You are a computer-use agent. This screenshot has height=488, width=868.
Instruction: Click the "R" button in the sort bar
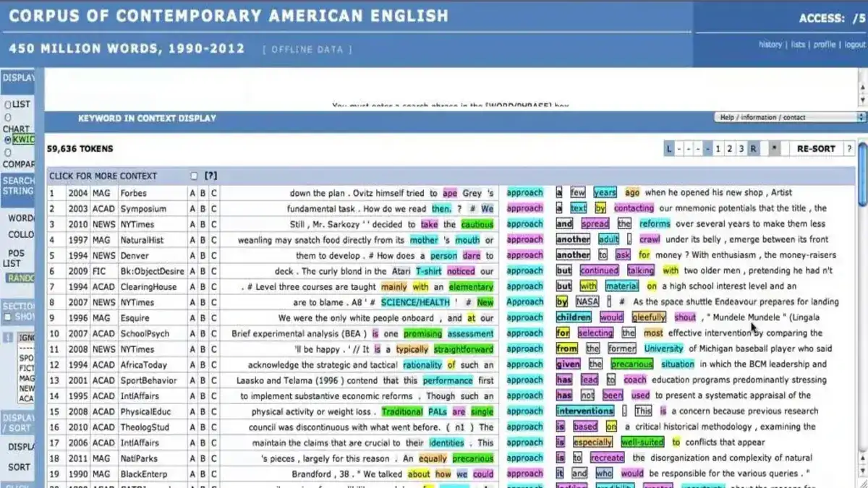coord(753,148)
